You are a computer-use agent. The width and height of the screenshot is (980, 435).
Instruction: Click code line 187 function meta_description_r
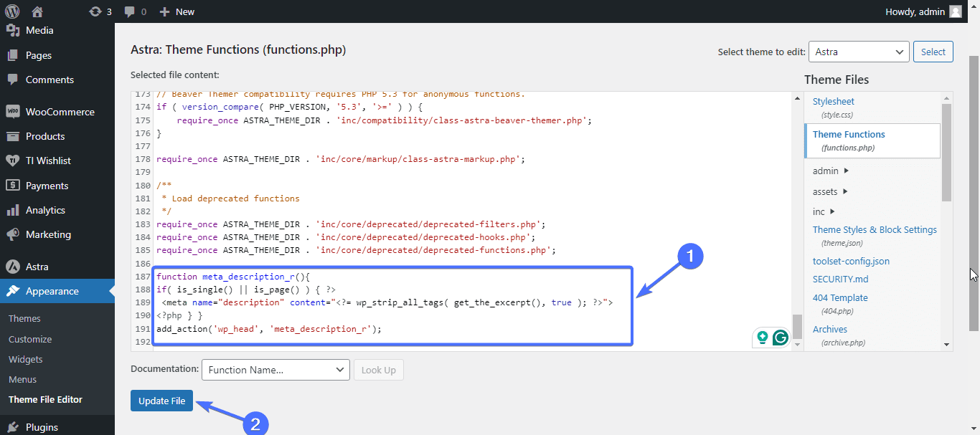(x=232, y=277)
